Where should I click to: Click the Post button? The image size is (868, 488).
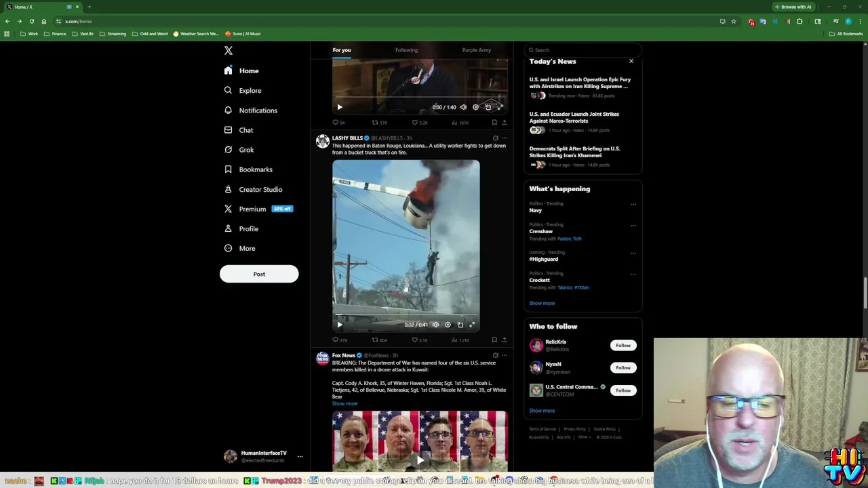click(x=259, y=274)
